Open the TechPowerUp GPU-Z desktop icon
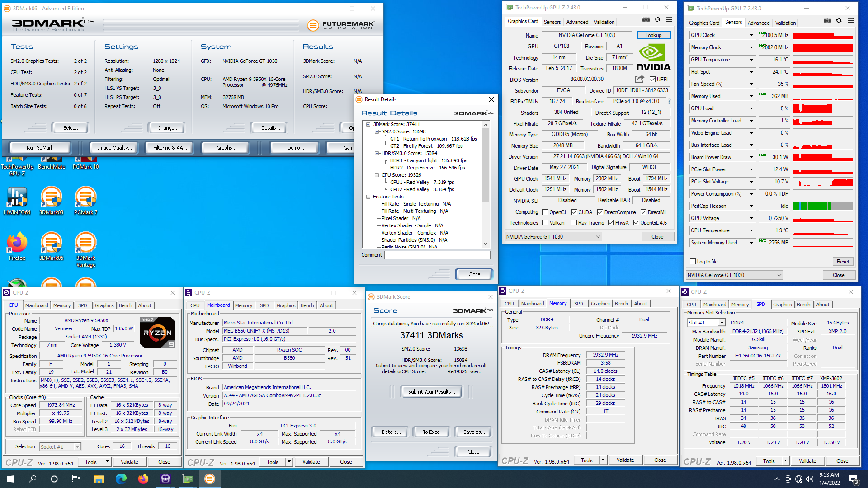Image resolution: width=868 pixels, height=488 pixels. point(17,166)
